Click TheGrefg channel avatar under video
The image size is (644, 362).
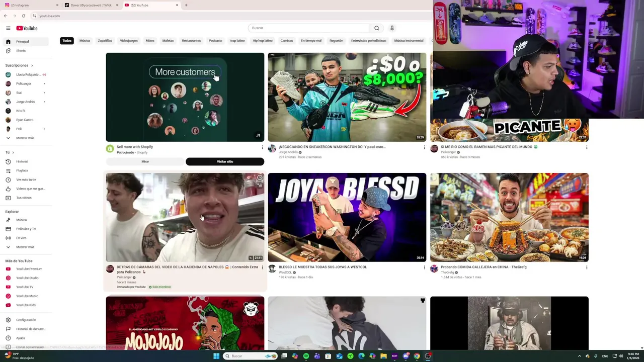pyautogui.click(x=434, y=269)
